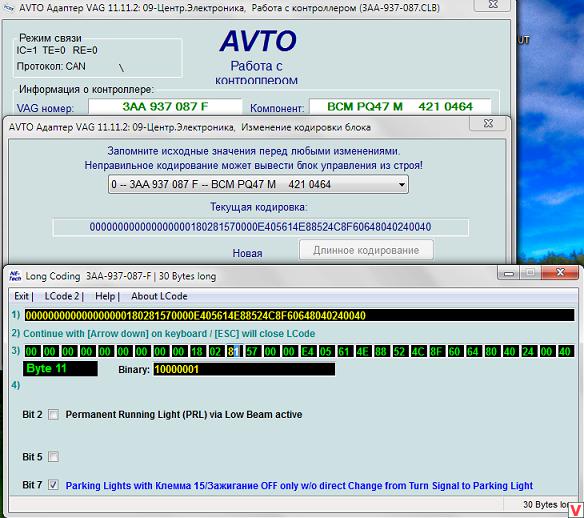This screenshot has height=518, width=584.
Task: Expand the controller selection combo box
Action: 258,184
